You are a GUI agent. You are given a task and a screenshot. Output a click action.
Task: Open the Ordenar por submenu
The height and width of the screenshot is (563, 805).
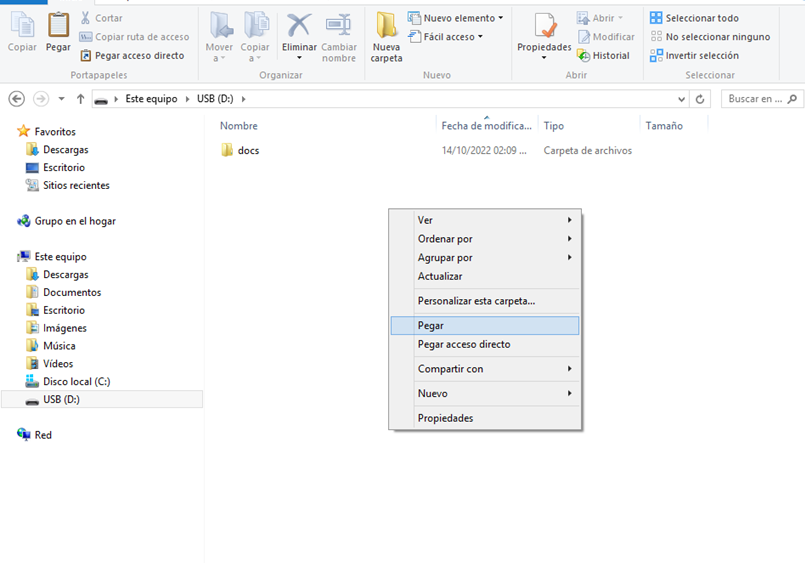click(x=485, y=239)
